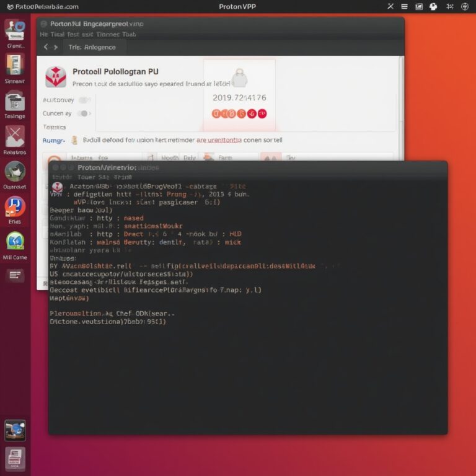This screenshot has width=476, height=476.
Task: Click the 'Maptanvsa)' terminal line
Action: [69, 298]
